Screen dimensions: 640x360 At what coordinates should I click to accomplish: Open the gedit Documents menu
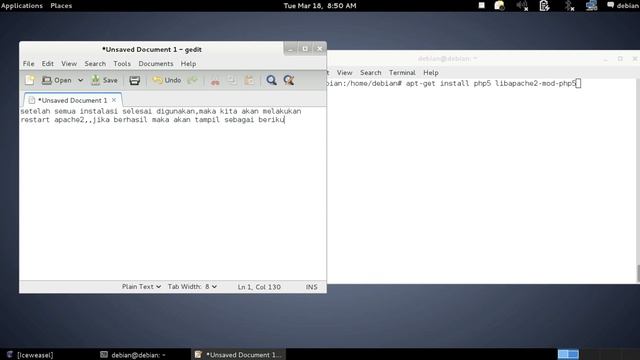[156, 64]
